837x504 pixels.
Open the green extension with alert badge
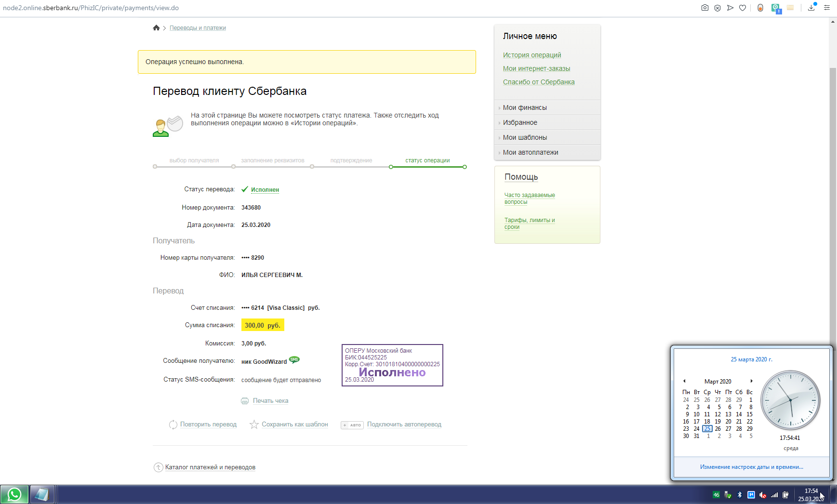pyautogui.click(x=776, y=8)
